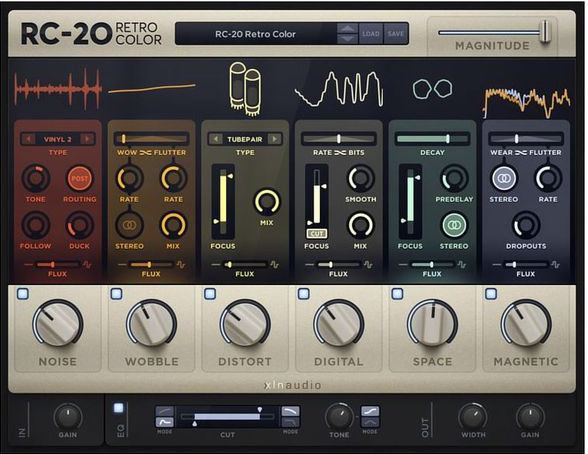Click the Noise flux waveform icon
This screenshot has height=454, width=588.
tap(87, 265)
